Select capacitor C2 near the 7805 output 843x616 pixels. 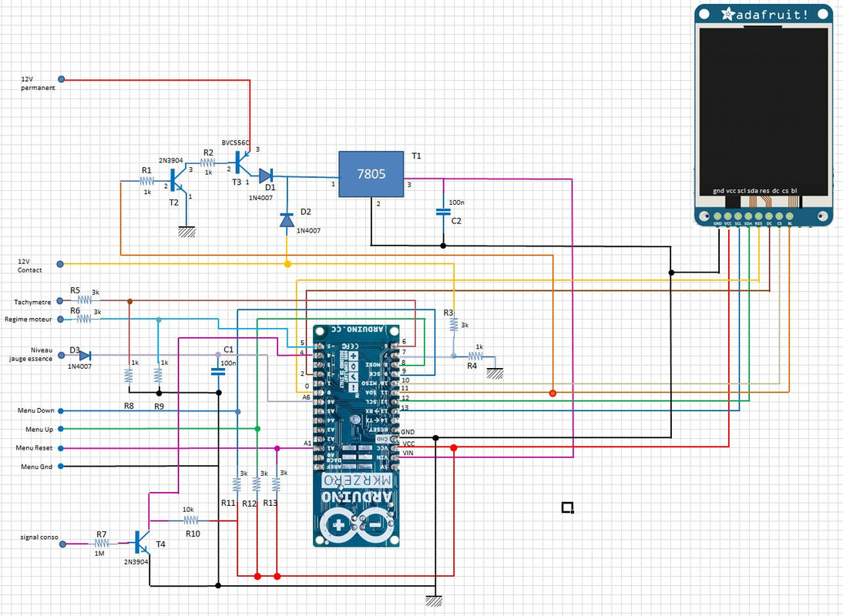coord(443,211)
